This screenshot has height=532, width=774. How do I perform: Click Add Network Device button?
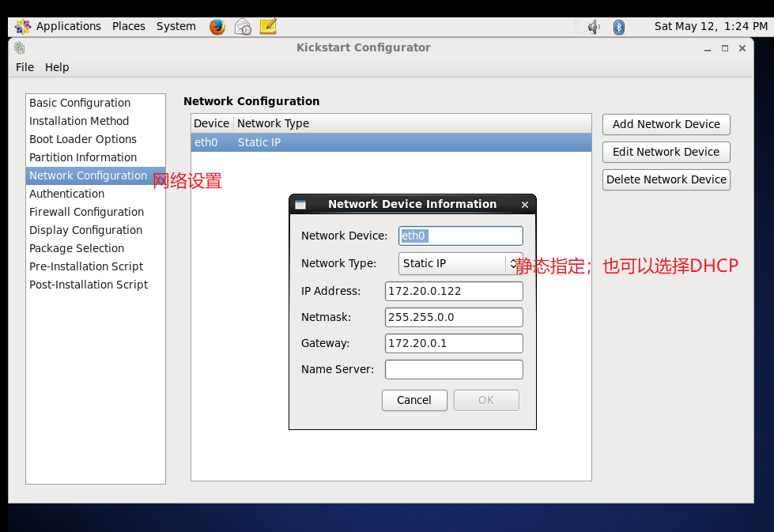pos(666,124)
